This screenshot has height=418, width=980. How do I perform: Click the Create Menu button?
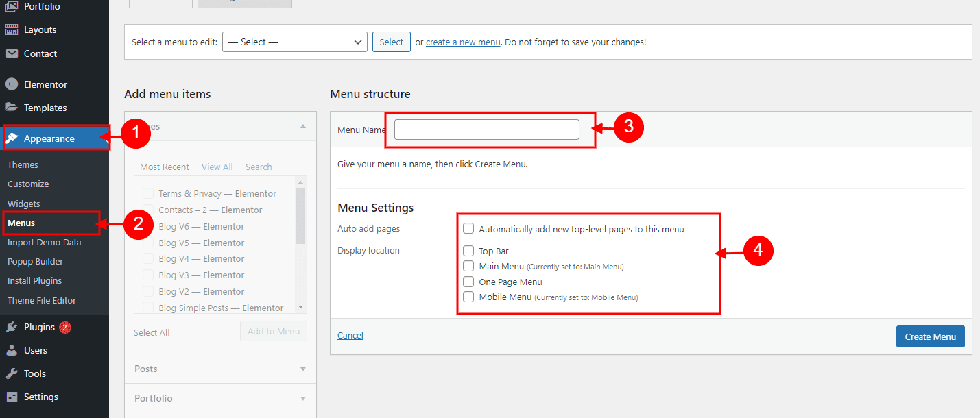[x=930, y=336]
